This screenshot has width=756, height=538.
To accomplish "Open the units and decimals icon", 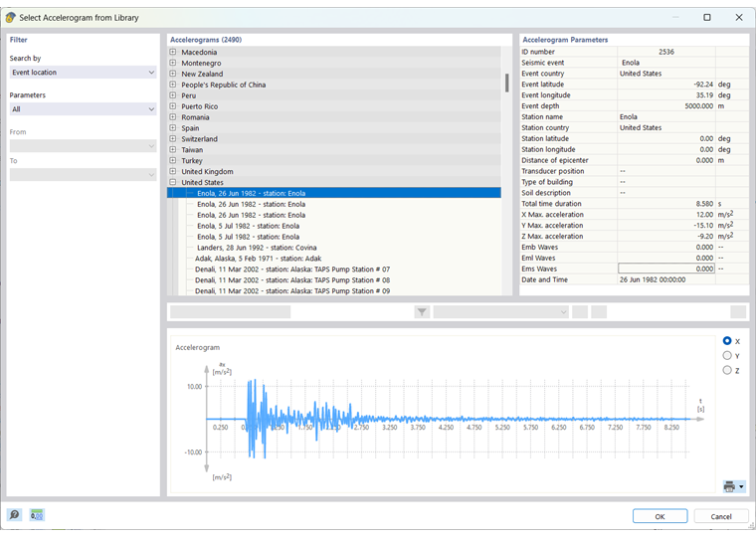I will (x=37, y=515).
